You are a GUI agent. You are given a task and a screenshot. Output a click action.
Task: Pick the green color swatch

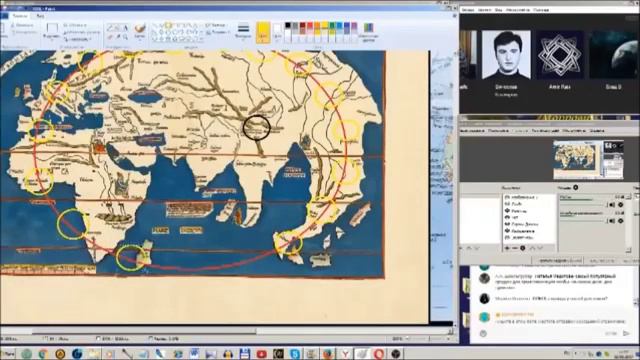[332, 26]
